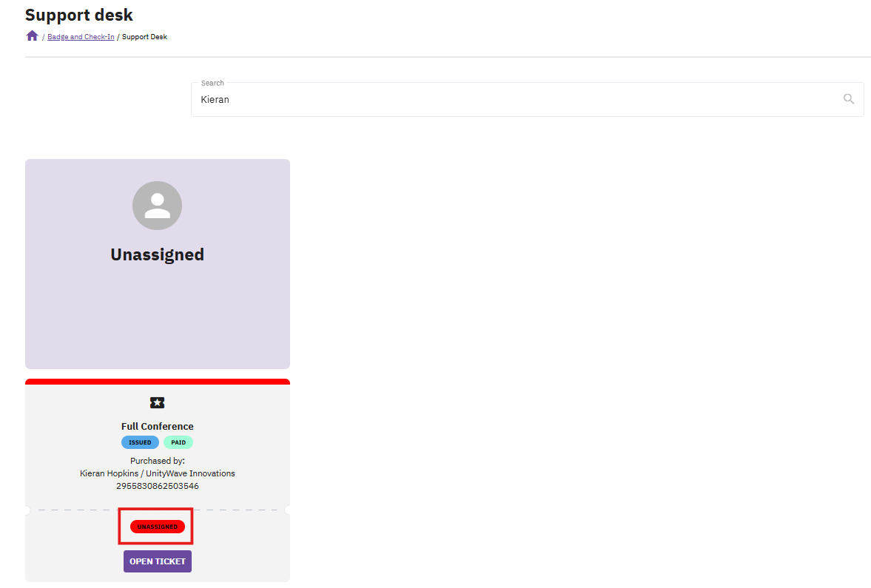871x588 pixels.
Task: Click the green PAID status badge
Action: [178, 442]
